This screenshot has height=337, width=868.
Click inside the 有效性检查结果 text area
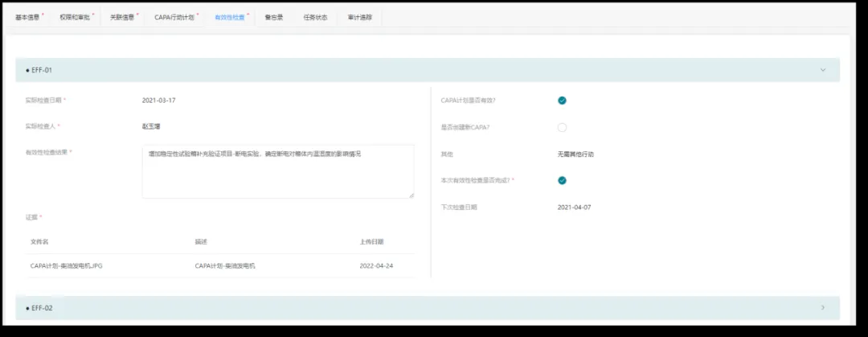[278, 171]
